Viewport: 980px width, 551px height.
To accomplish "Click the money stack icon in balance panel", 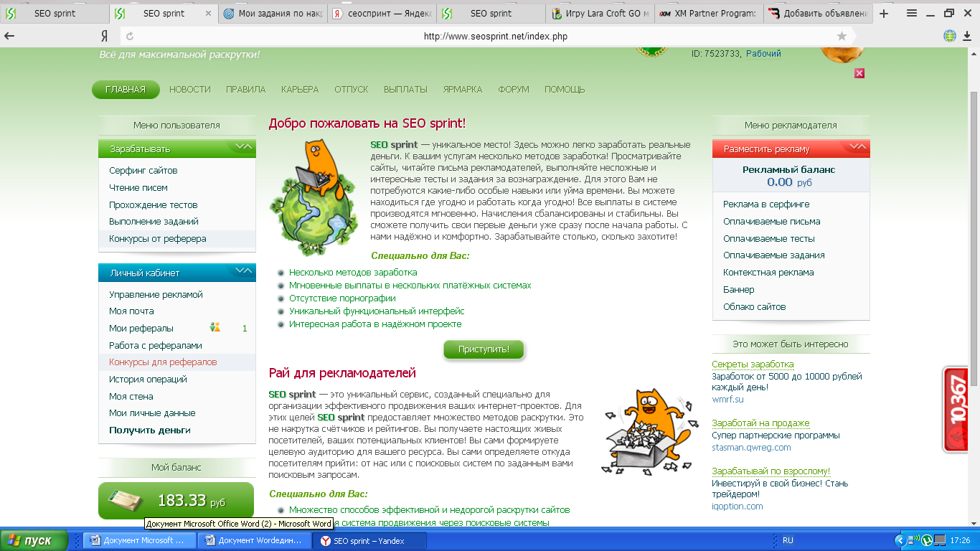I will pos(127,499).
